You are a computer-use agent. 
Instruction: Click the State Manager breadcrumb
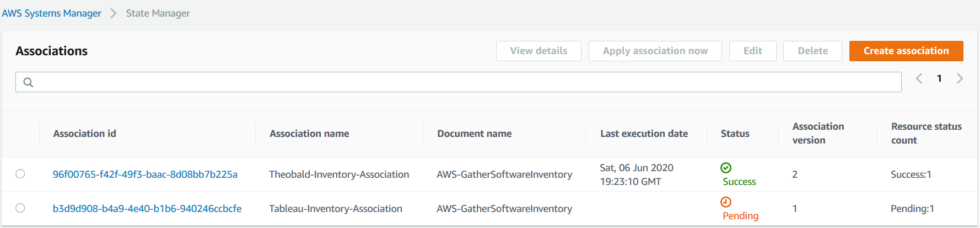click(158, 13)
